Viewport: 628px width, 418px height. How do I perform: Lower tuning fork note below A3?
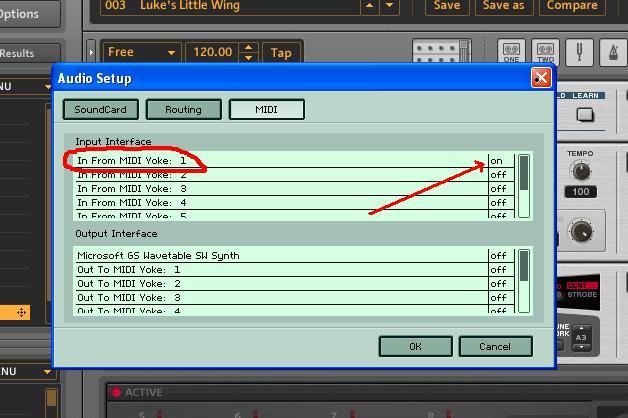point(581,347)
